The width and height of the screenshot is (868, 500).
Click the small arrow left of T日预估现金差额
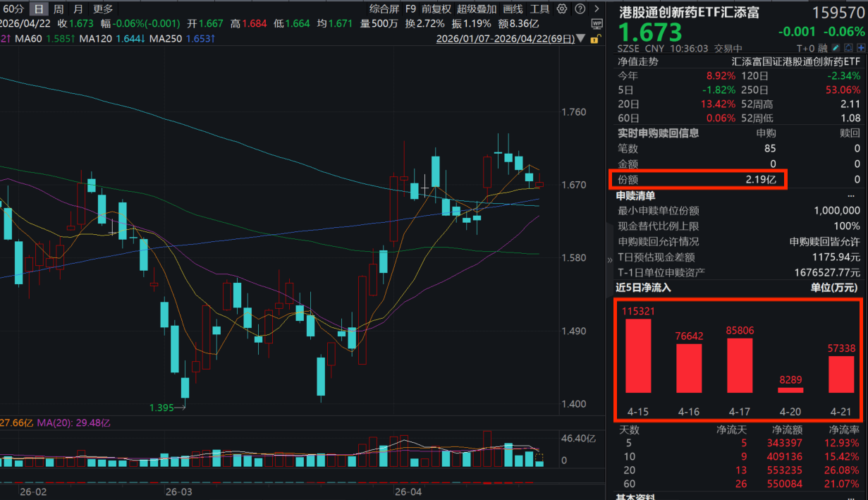point(611,260)
